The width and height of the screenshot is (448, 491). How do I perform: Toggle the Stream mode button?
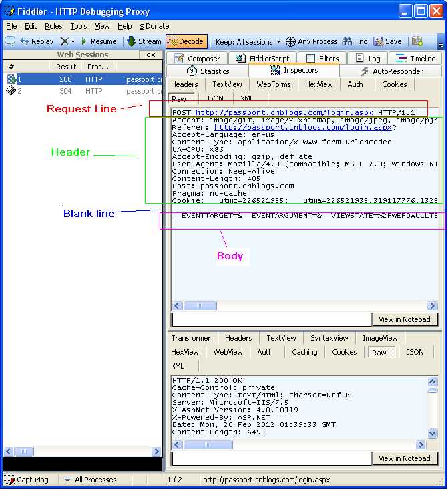click(x=144, y=41)
